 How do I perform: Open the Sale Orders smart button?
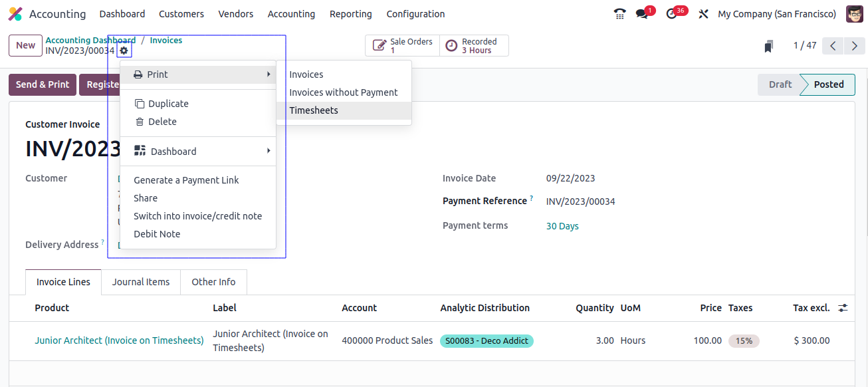pyautogui.click(x=402, y=46)
